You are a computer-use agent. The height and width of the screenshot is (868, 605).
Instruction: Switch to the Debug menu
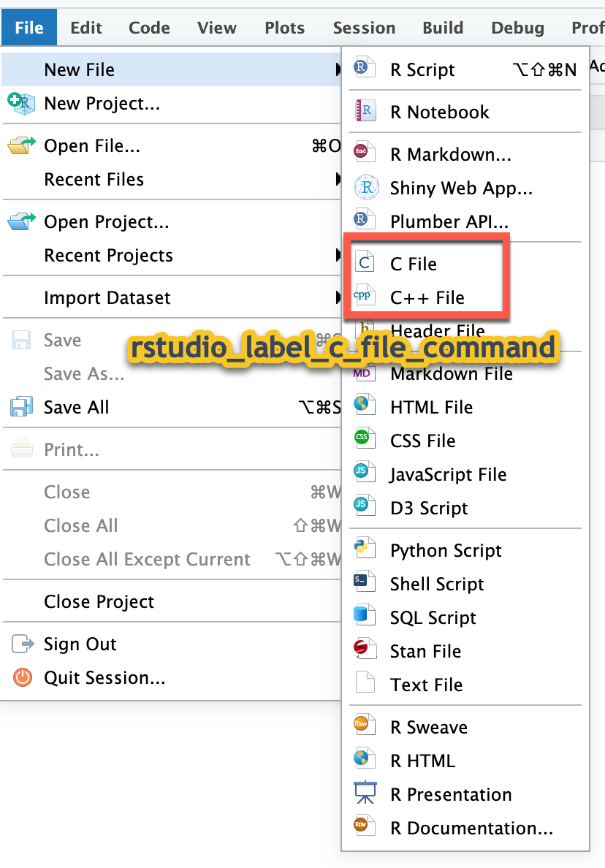point(517,27)
